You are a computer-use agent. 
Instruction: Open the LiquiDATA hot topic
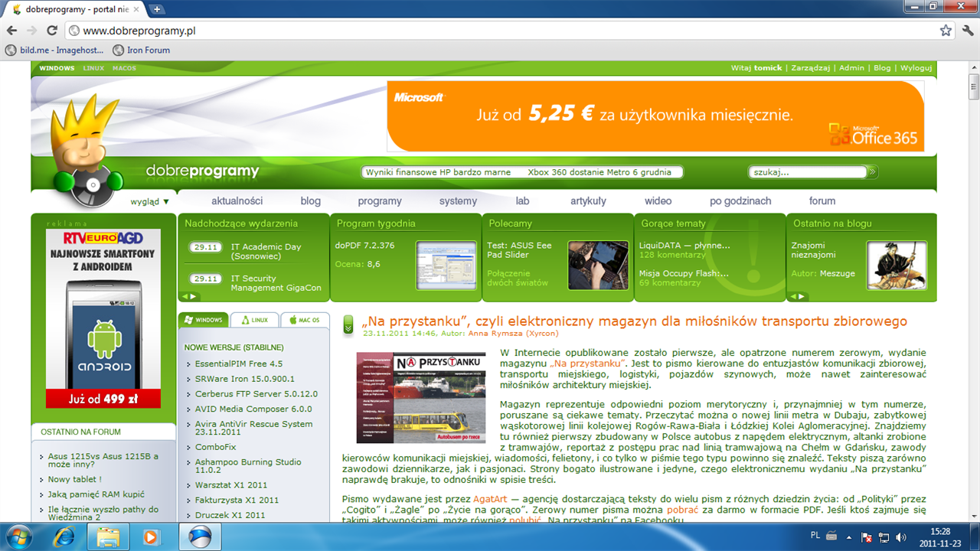coord(684,246)
